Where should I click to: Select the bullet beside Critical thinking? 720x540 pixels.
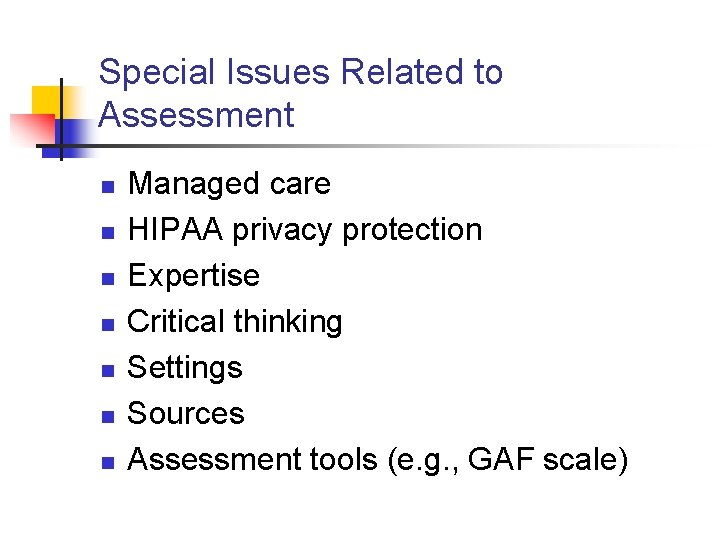pos(108,324)
